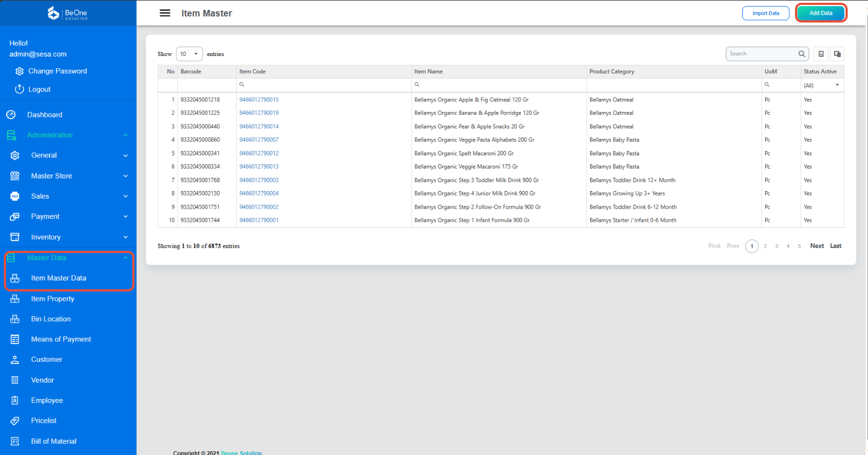
Task: Expand the Master Store submenu chevron
Action: (126, 176)
